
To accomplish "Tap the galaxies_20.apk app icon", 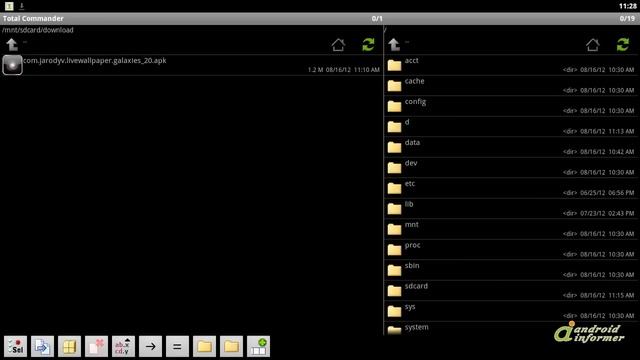I will (x=12, y=65).
